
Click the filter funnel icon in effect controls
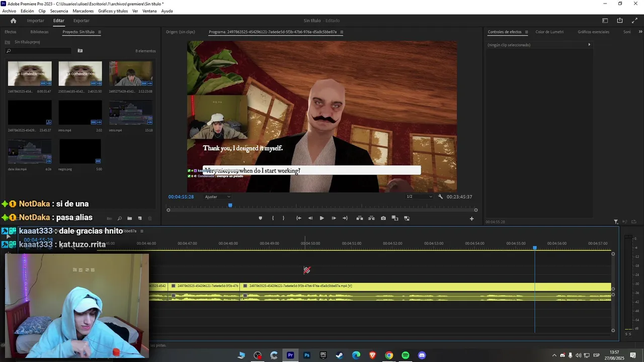pyautogui.click(x=616, y=222)
